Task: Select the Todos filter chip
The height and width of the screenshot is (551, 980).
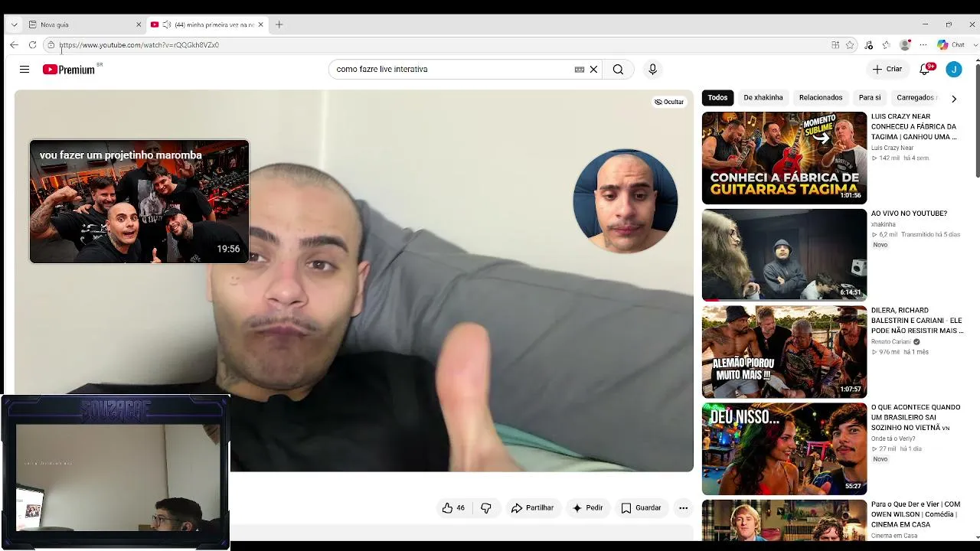Action: tap(717, 98)
